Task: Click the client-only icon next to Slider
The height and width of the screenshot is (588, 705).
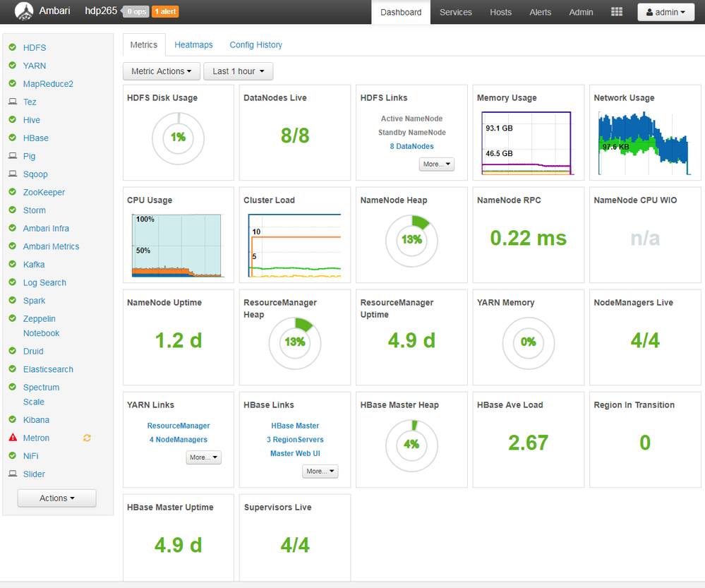Action: (x=11, y=474)
